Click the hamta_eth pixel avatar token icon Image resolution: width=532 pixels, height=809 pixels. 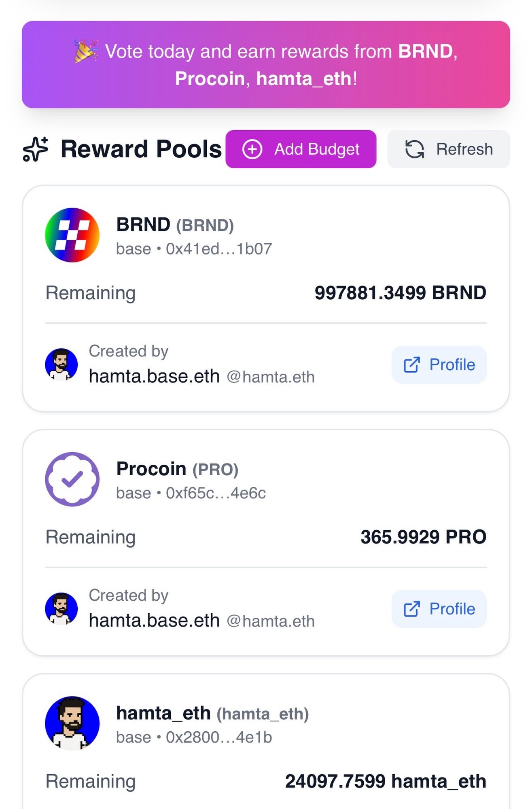click(72, 723)
